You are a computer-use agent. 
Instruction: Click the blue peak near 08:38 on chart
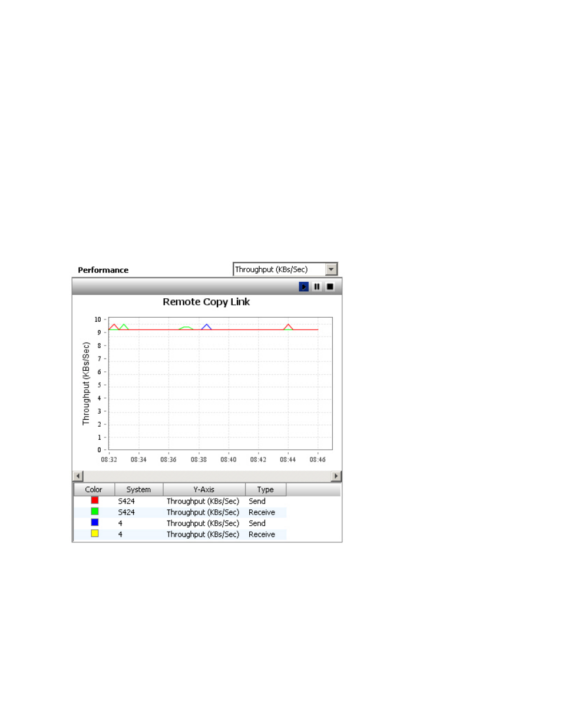[x=206, y=325]
